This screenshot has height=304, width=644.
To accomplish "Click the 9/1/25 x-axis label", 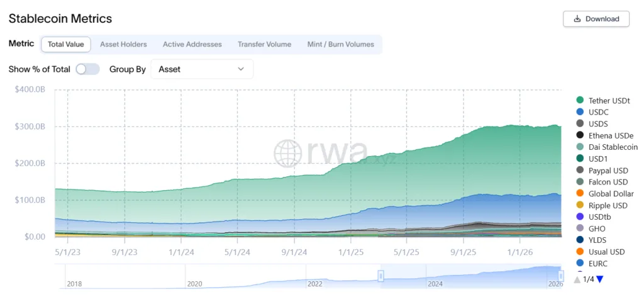I will pos(464,252).
